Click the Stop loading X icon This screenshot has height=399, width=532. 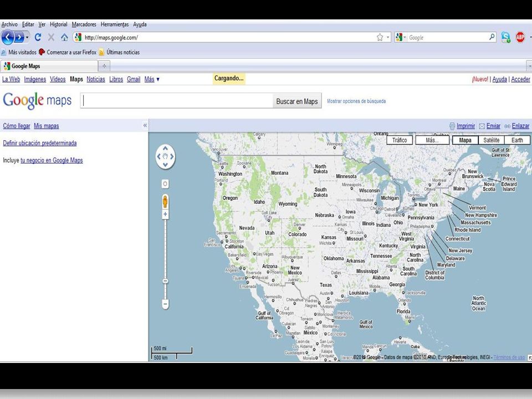(51, 37)
